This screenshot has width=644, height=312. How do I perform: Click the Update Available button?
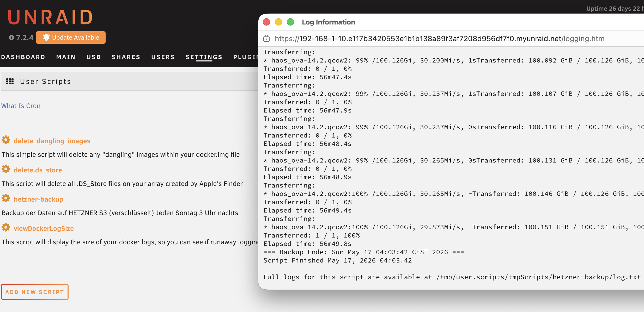(71, 38)
